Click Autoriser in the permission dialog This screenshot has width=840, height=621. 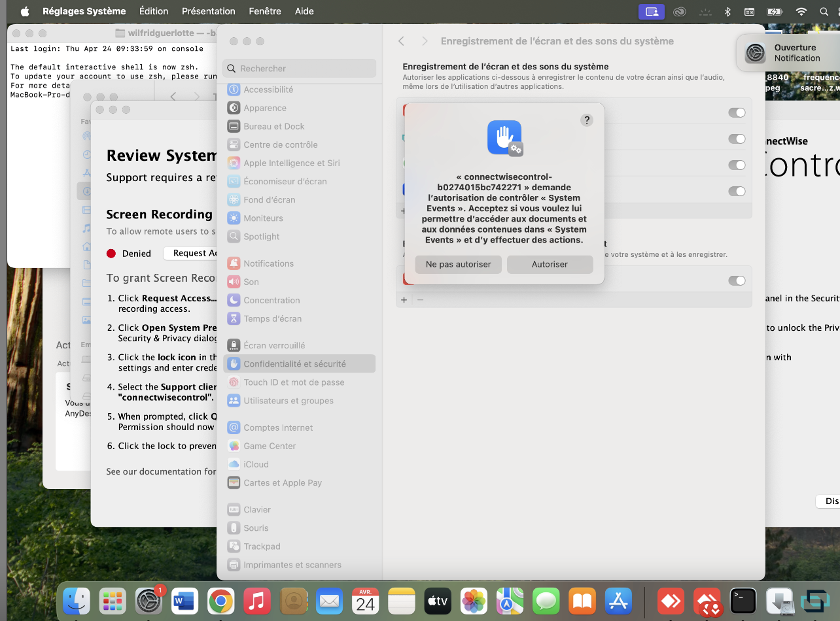550,264
